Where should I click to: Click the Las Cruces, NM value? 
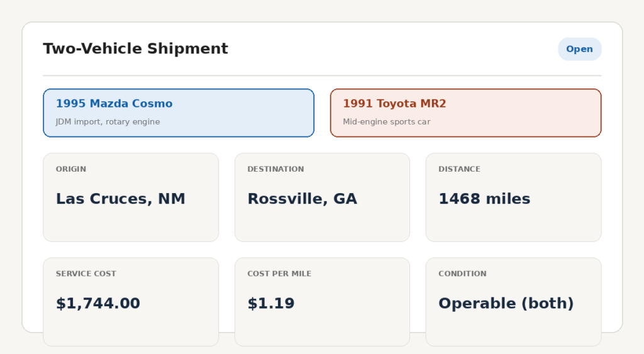(x=120, y=199)
